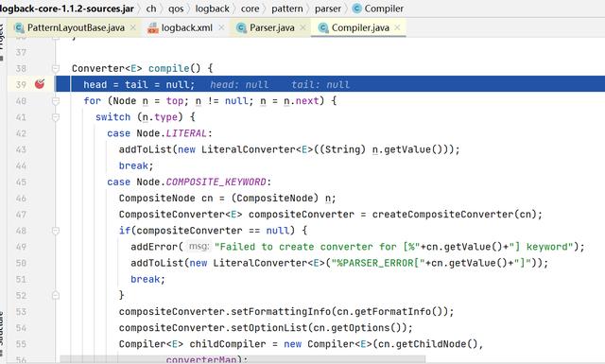
Task: Click the 'compile' method name
Action: [168, 68]
